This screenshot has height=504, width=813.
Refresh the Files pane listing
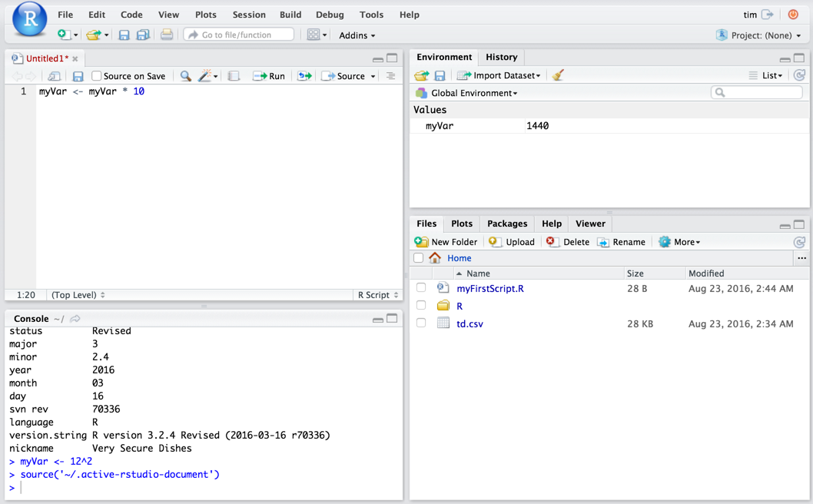[x=799, y=242]
